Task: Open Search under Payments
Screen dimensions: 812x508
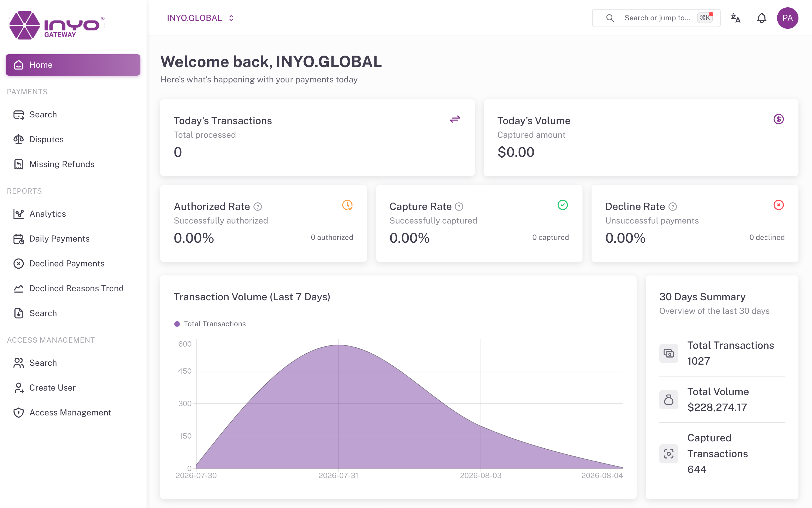Action: coord(73,115)
